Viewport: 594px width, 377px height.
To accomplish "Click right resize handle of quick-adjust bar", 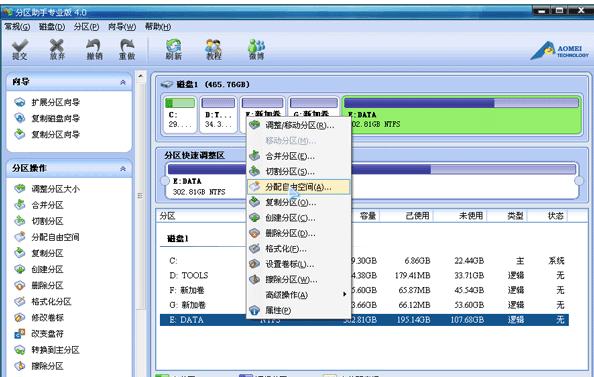I will coord(579,181).
